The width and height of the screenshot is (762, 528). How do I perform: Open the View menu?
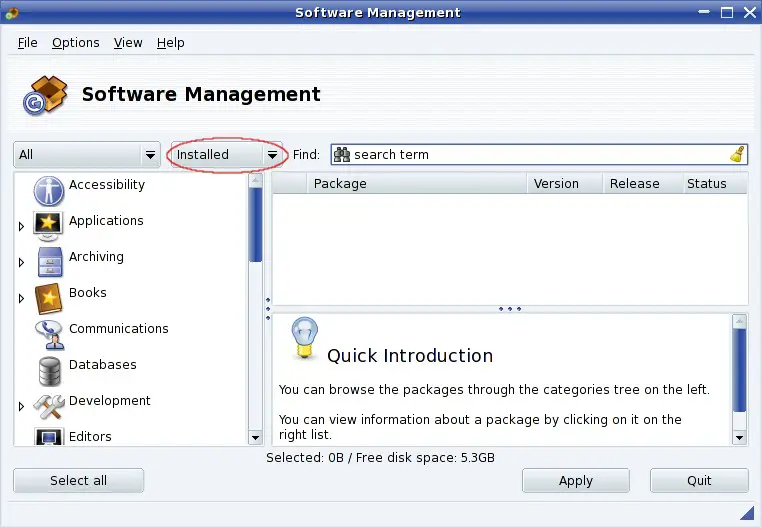[128, 43]
